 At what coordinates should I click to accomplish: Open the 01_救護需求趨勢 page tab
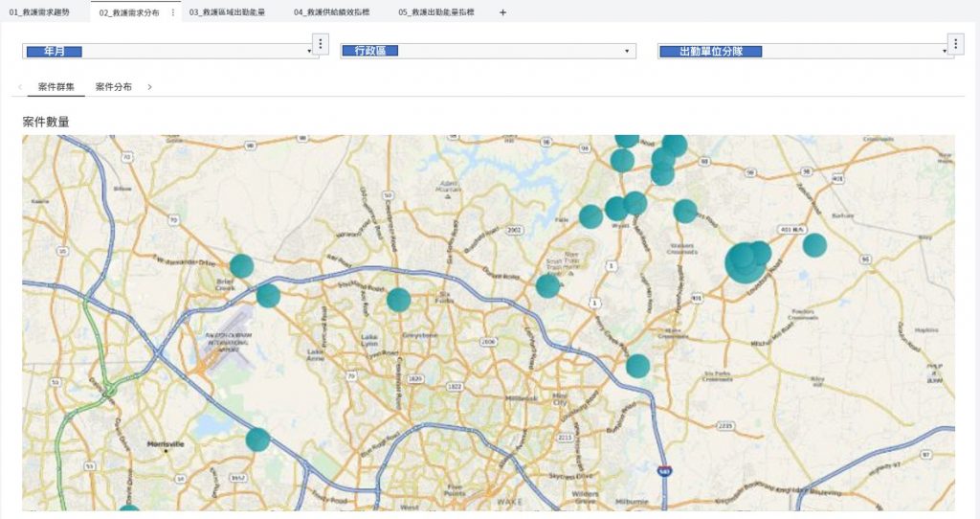[x=39, y=11]
